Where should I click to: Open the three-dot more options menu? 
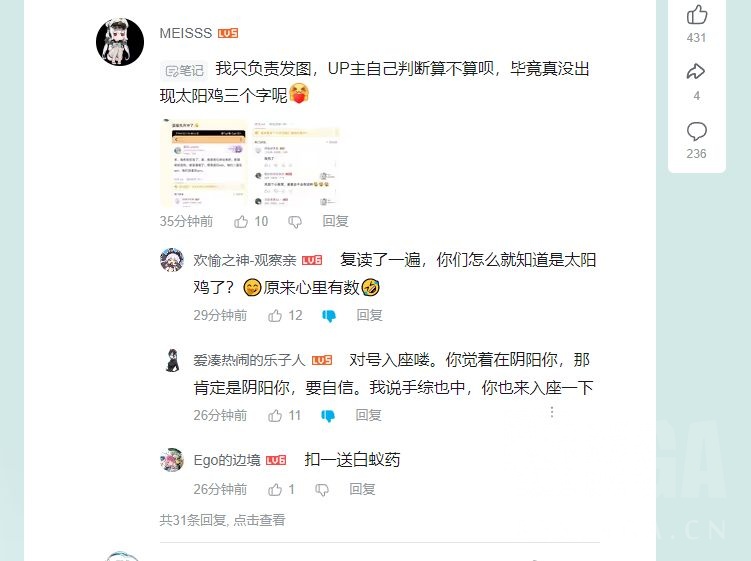(552, 412)
